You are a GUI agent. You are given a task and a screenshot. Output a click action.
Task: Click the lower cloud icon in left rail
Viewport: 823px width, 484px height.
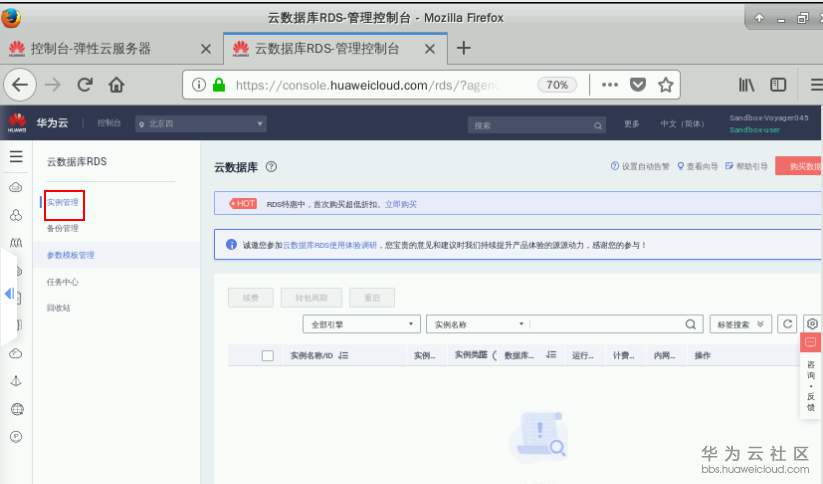pos(16,353)
